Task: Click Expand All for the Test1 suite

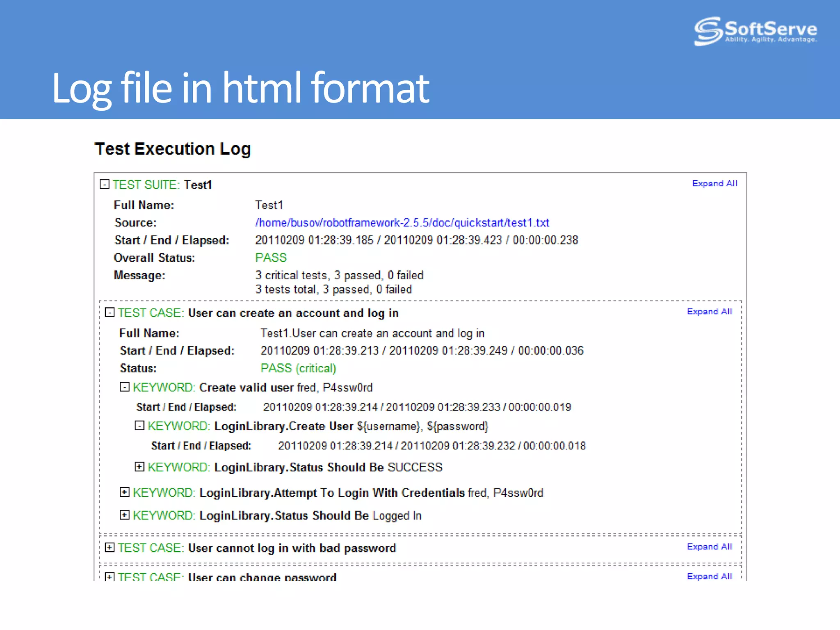Action: (x=714, y=183)
